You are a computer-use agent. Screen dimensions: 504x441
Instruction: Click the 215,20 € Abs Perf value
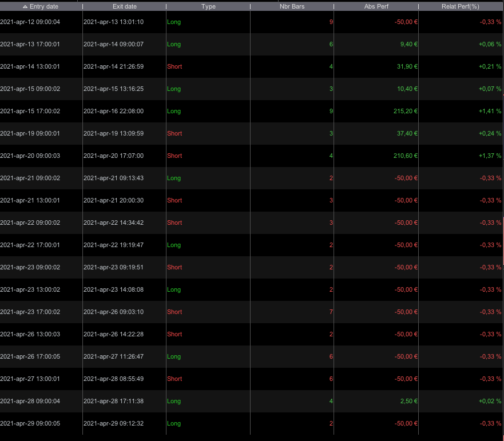(x=406, y=111)
